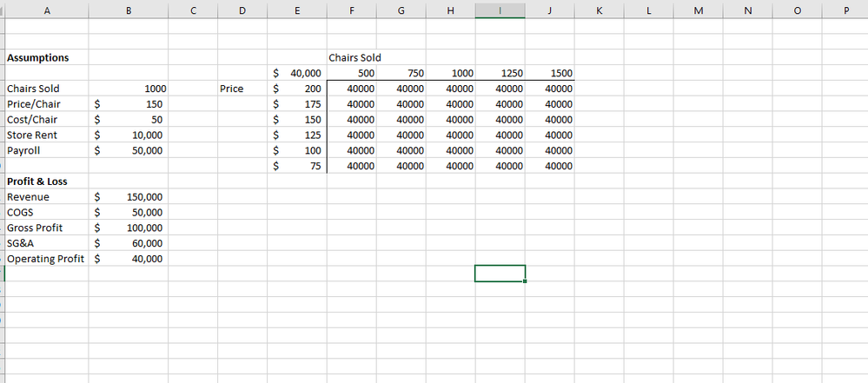Select the Price/Chair value 150 in column B

[129, 104]
